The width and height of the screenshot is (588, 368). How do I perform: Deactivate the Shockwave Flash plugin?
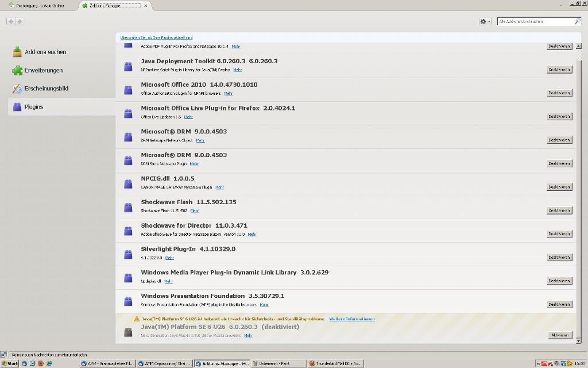click(559, 210)
